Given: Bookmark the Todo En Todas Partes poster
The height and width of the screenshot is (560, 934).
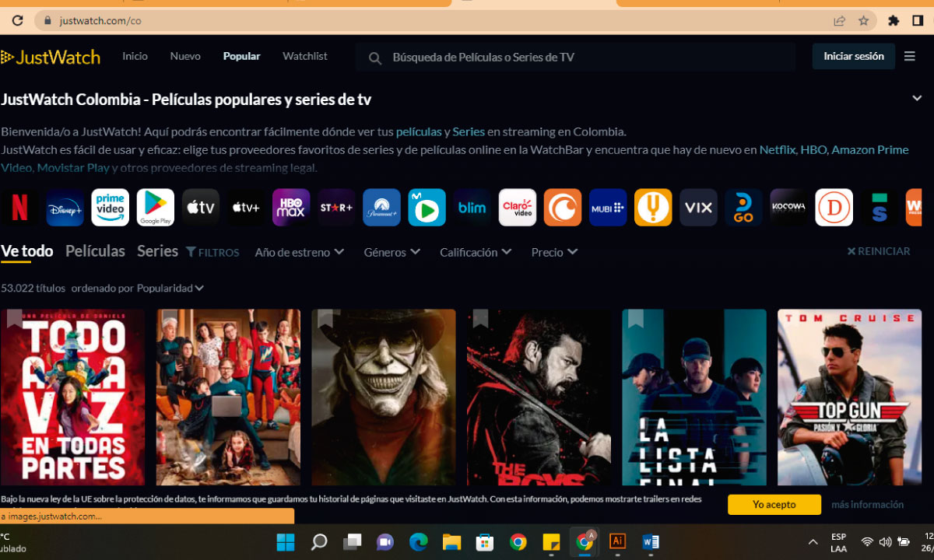Looking at the screenshot, I should coord(14,319).
